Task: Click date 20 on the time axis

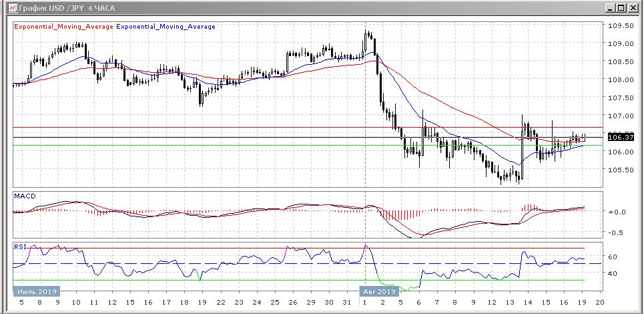Action: click(599, 302)
